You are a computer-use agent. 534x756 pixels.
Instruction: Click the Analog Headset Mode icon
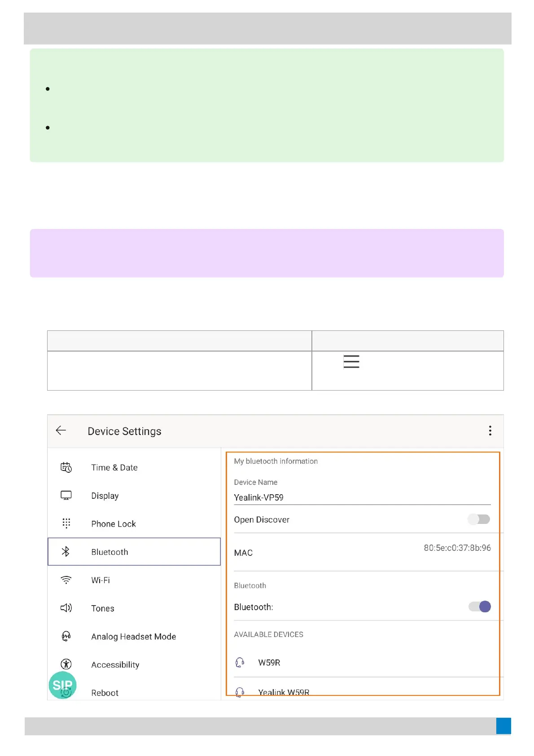point(66,636)
